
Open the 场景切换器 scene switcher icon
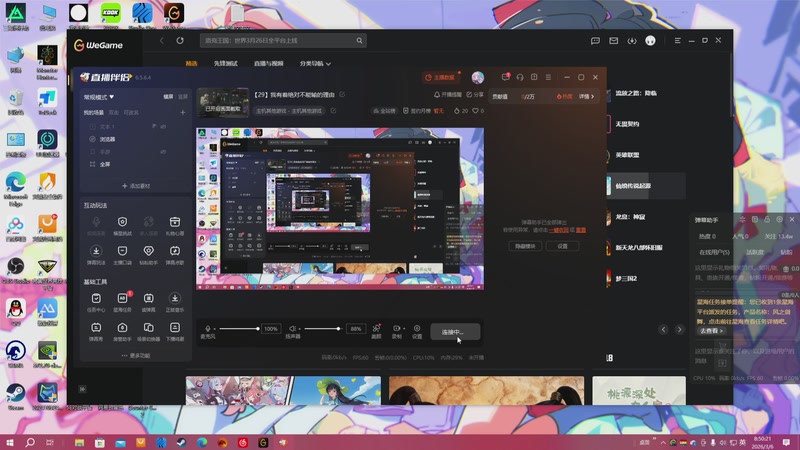point(148,328)
